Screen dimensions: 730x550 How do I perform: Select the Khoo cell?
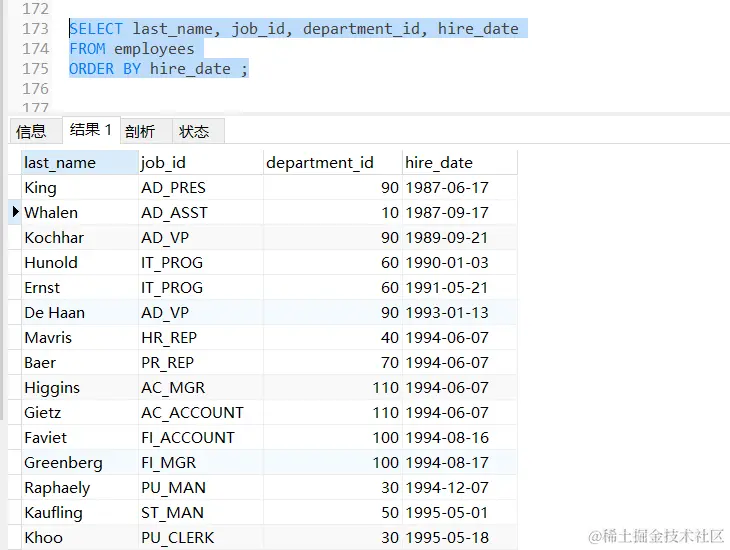pyautogui.click(x=80, y=537)
